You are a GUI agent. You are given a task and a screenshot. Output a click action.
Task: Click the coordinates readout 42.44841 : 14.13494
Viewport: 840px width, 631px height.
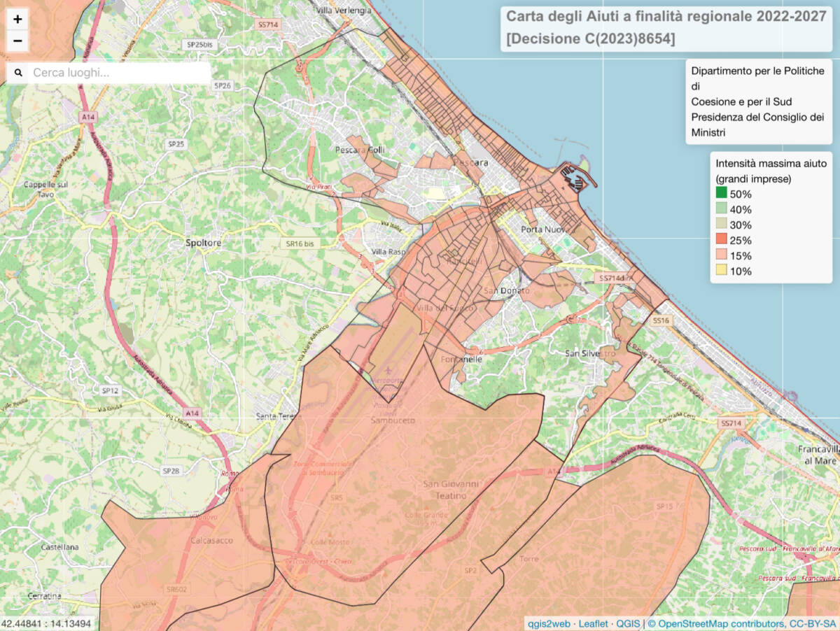point(46,624)
